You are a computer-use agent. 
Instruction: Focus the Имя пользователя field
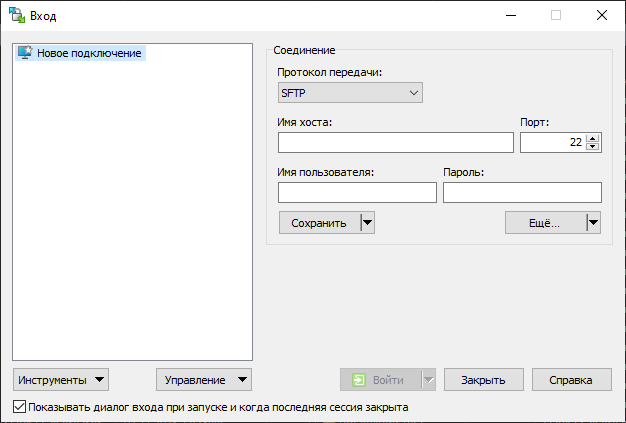pyautogui.click(x=357, y=192)
